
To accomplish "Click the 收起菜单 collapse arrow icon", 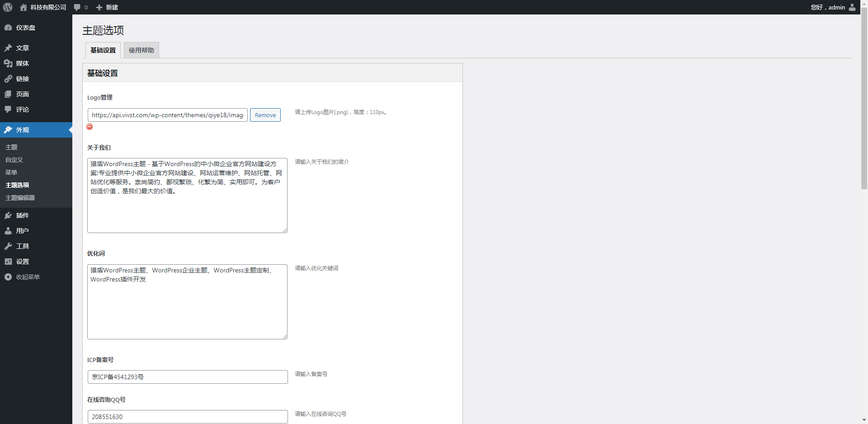I will (x=8, y=277).
